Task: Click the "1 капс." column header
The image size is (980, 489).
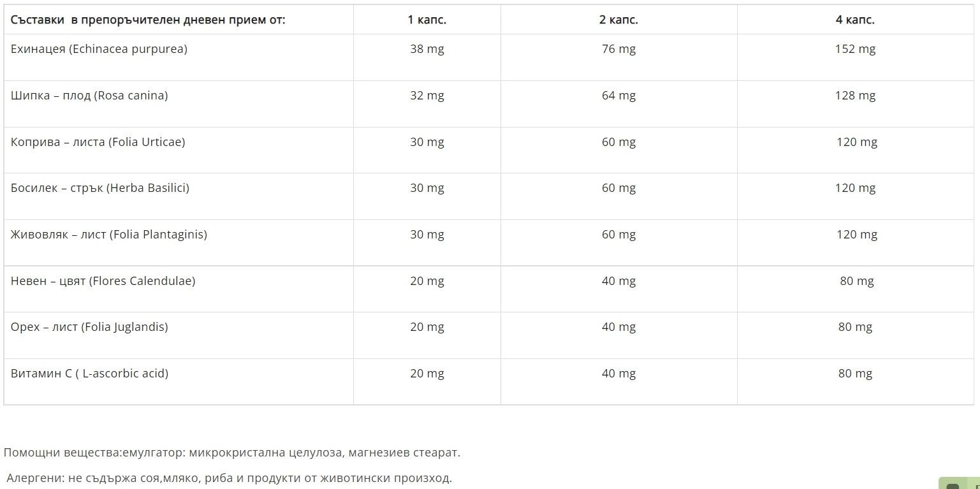Action: click(427, 20)
